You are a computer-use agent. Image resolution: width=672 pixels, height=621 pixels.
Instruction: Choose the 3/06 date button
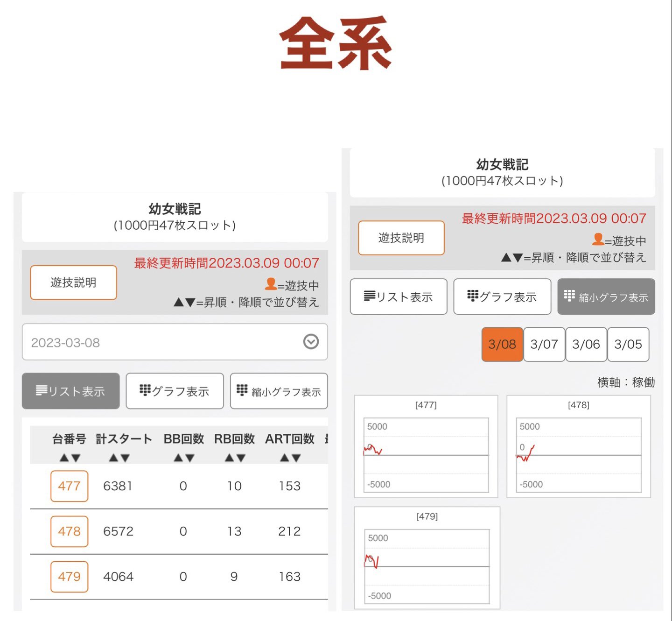coord(586,344)
